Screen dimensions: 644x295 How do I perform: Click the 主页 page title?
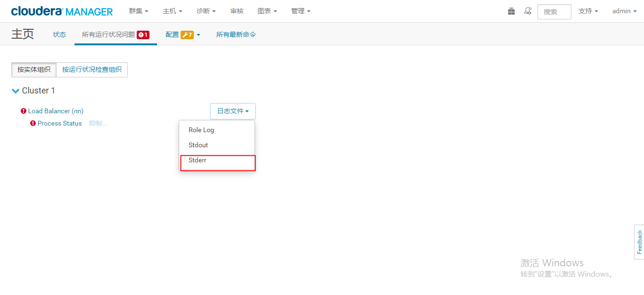point(23,34)
